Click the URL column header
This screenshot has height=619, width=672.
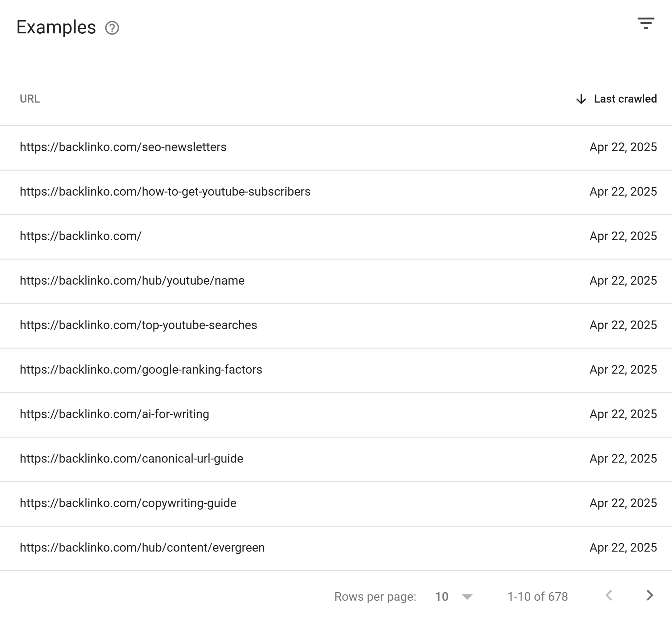point(30,99)
